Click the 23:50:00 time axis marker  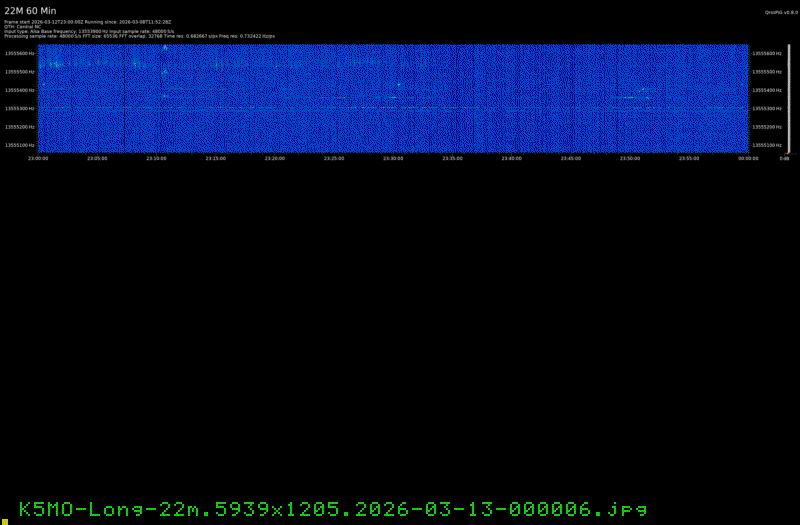click(x=630, y=158)
